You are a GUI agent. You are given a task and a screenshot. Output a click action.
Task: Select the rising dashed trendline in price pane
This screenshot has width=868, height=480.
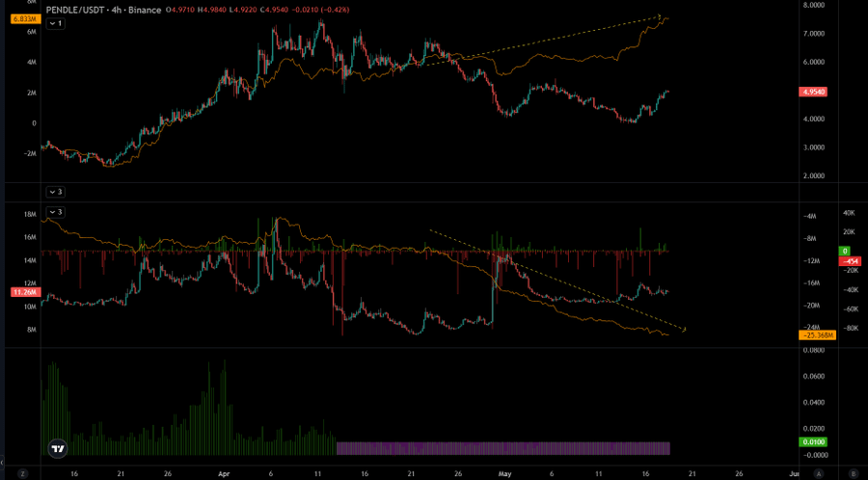click(x=542, y=40)
